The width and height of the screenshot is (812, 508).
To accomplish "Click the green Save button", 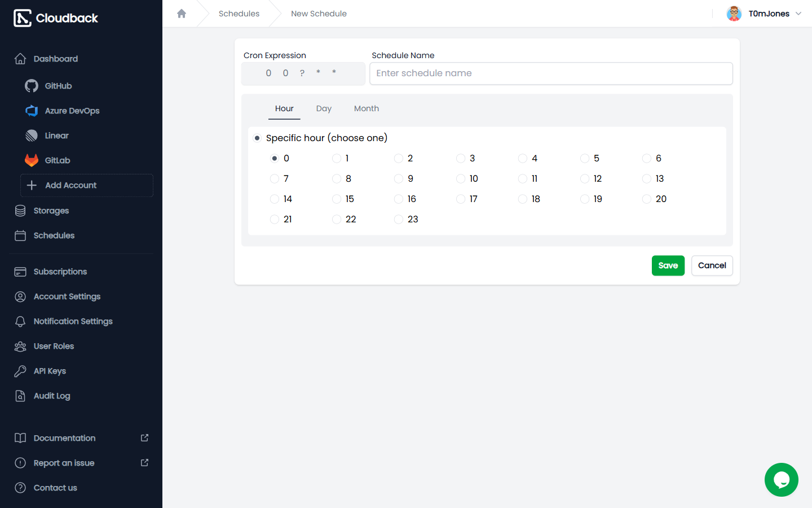I will pos(668,265).
